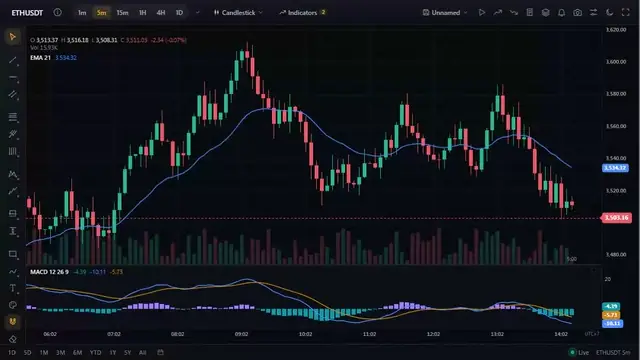Select the text annotation tool
The image size is (640, 360).
pos(13,288)
